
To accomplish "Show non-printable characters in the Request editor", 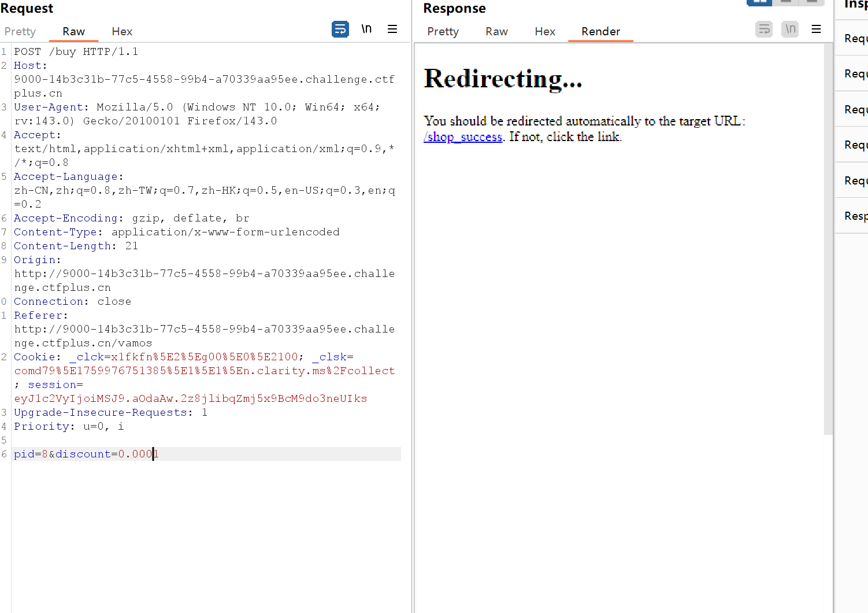I will coord(366,29).
